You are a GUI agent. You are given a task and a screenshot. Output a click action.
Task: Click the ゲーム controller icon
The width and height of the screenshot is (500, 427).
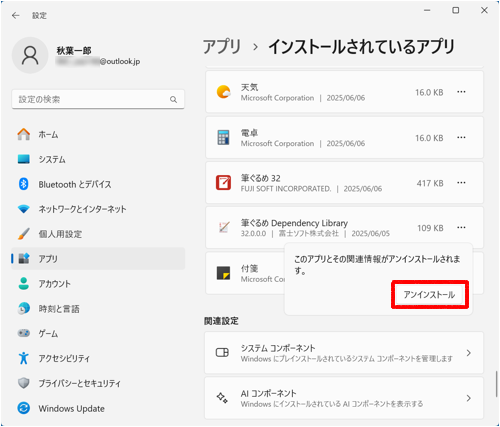(x=24, y=333)
